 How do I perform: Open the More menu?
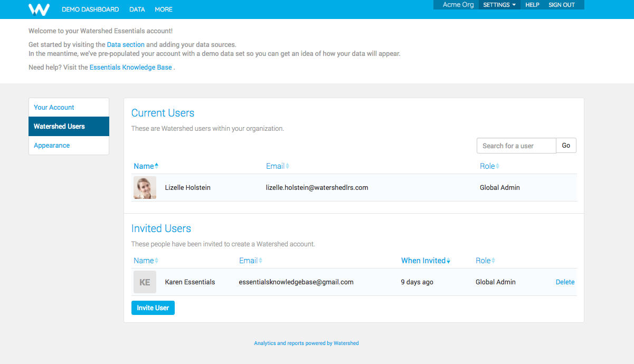point(164,9)
